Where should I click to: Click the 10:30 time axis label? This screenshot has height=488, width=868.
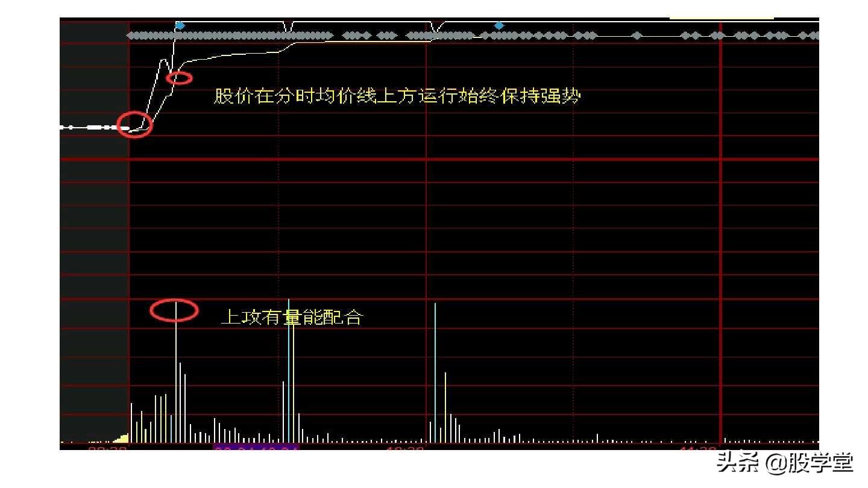(404, 449)
